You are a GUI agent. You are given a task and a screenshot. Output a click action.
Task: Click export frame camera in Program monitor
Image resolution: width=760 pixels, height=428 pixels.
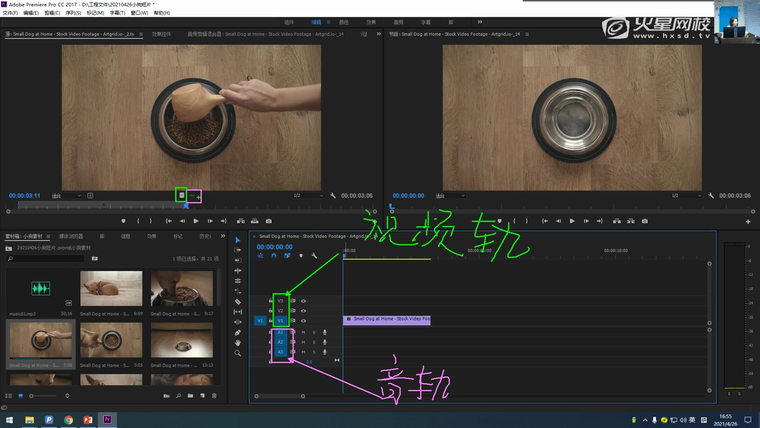point(644,221)
